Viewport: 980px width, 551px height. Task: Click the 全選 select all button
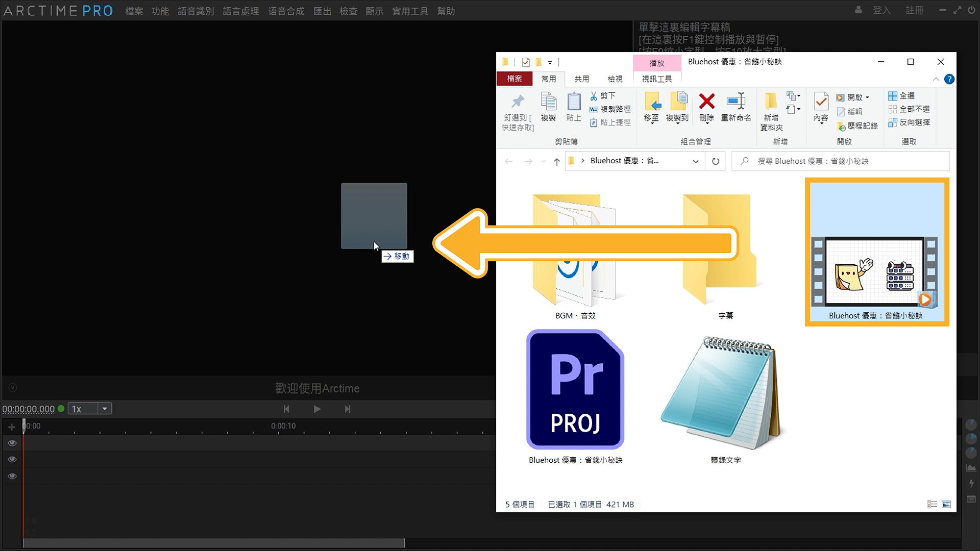[901, 96]
